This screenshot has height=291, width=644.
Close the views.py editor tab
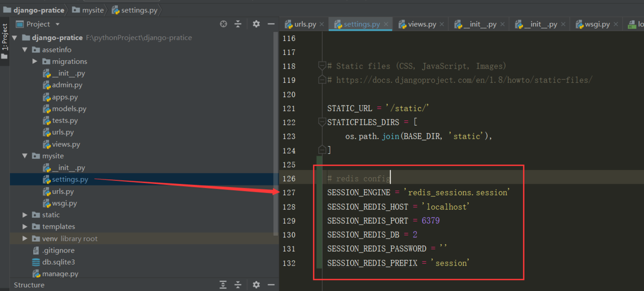[x=442, y=24]
